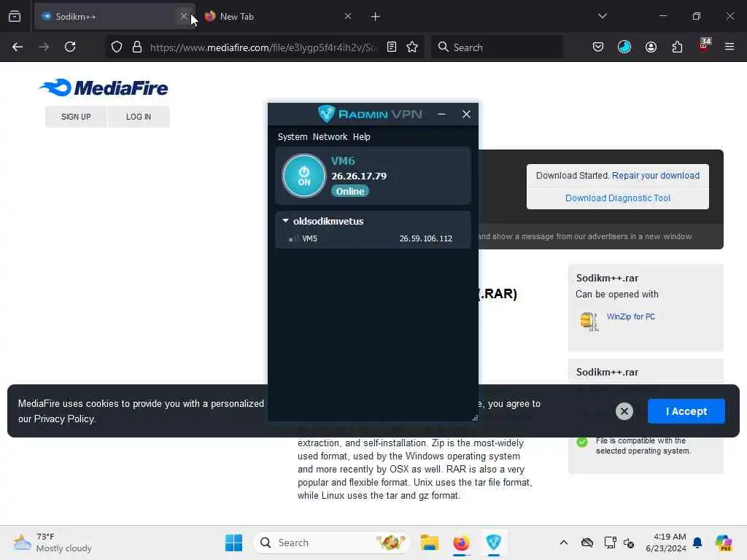Click the WinZip archive icon
Screen dimensions: 747x560
589,321
